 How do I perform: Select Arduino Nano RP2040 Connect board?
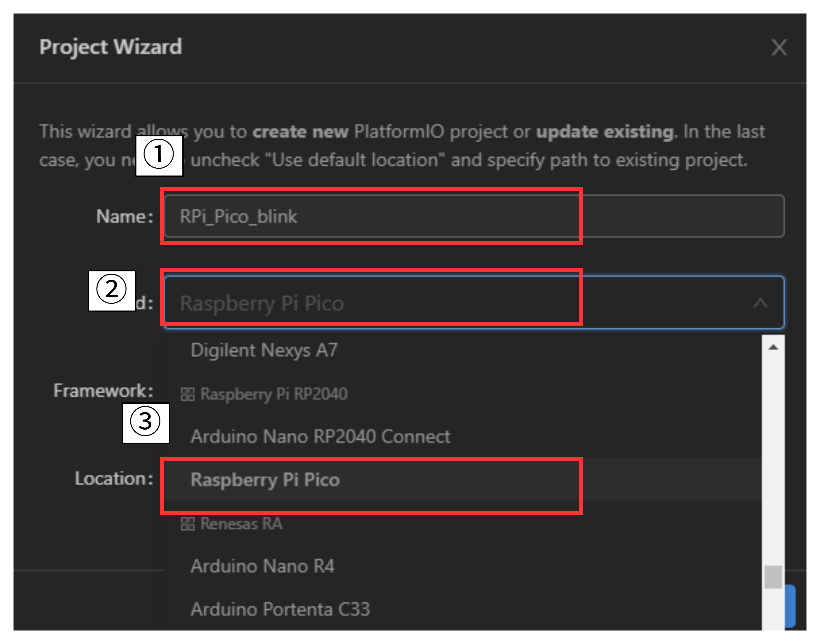click(320, 436)
